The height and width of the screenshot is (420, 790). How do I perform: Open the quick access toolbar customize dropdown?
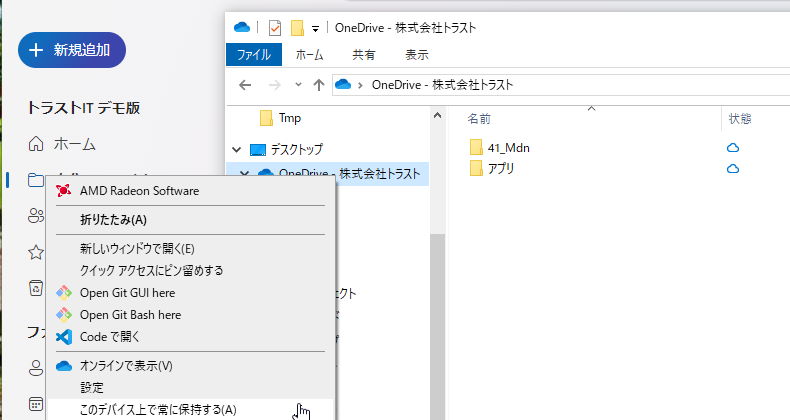[316, 28]
